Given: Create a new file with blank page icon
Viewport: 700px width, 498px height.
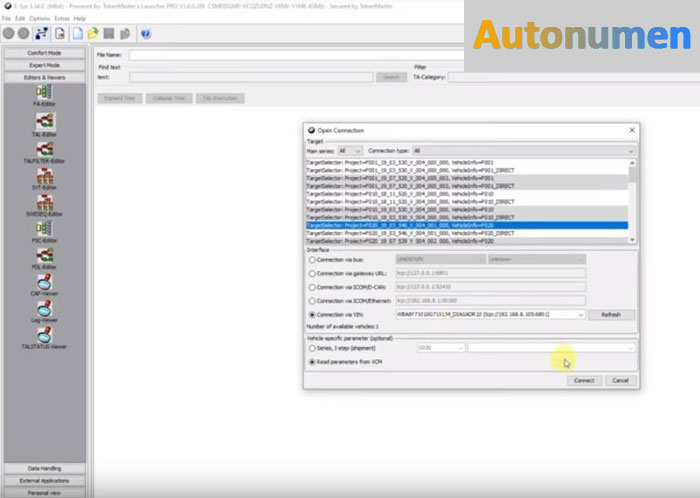Looking at the screenshot, I should [x=78, y=33].
